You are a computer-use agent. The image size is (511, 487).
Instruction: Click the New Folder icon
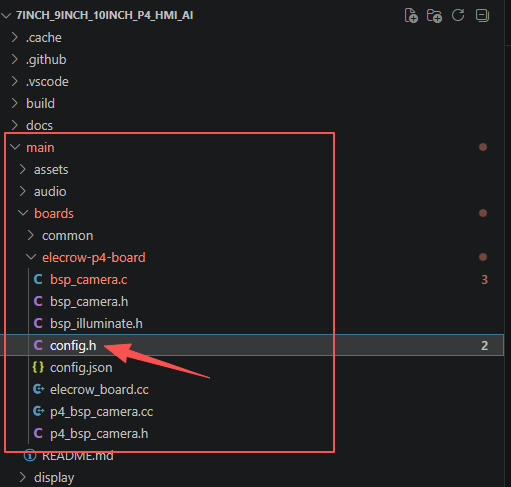[x=434, y=16]
